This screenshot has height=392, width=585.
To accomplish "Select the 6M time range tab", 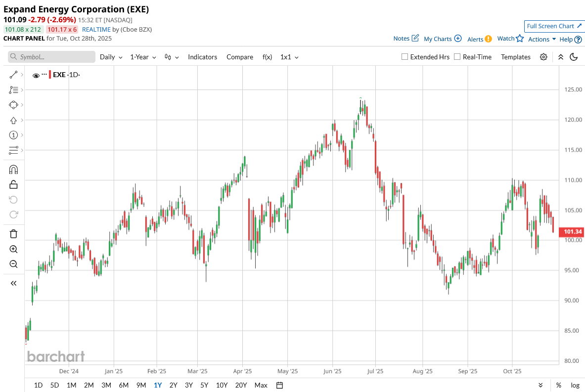I will pos(124,385).
